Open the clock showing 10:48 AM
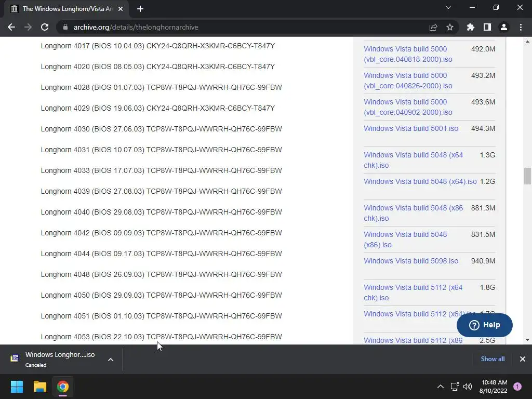The width and height of the screenshot is (532, 399). click(494, 387)
